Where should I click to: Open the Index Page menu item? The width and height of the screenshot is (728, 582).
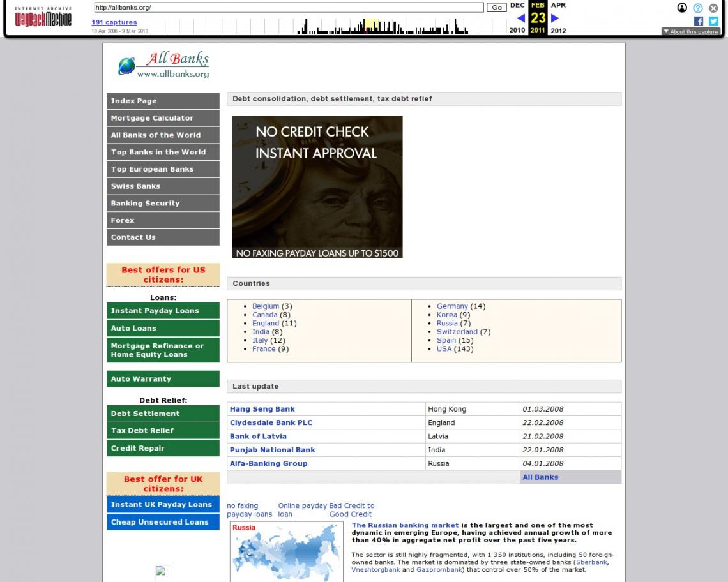pyautogui.click(x=163, y=101)
